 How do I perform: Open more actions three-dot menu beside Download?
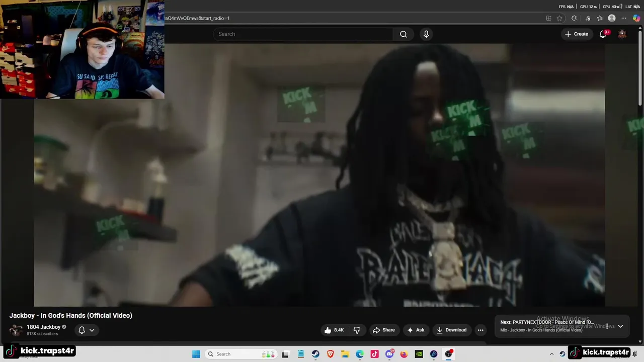click(x=480, y=330)
